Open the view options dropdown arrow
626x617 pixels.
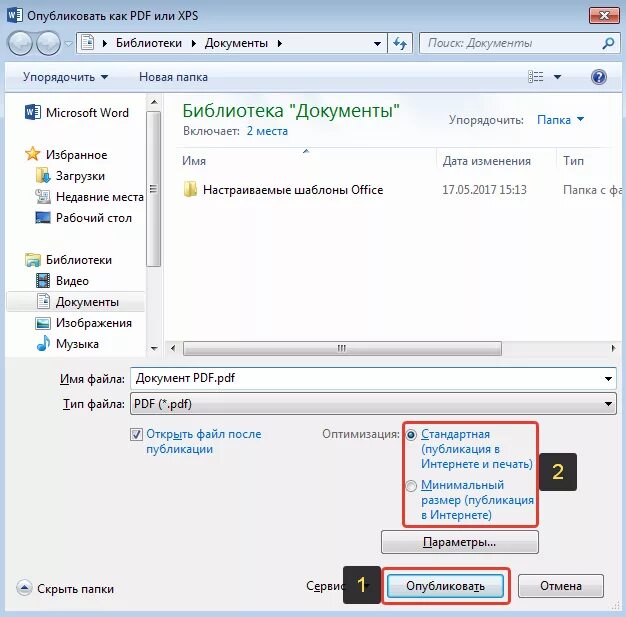click(557, 77)
